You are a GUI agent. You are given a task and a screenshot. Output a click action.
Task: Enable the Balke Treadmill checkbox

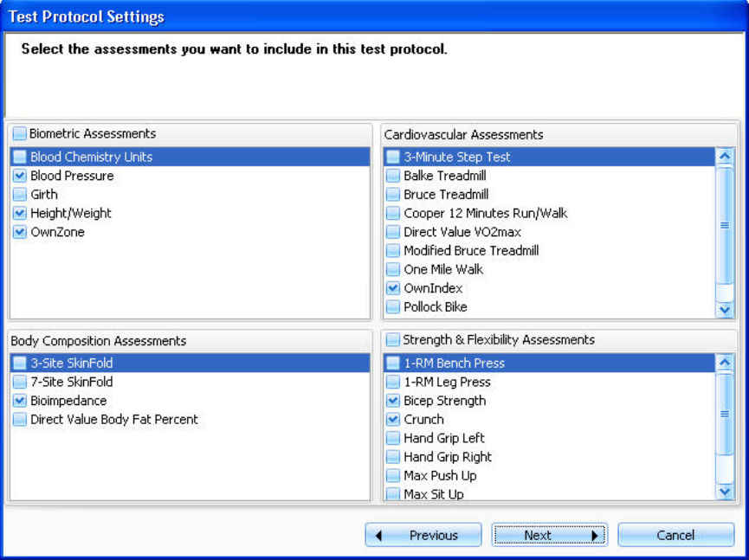pyautogui.click(x=393, y=176)
